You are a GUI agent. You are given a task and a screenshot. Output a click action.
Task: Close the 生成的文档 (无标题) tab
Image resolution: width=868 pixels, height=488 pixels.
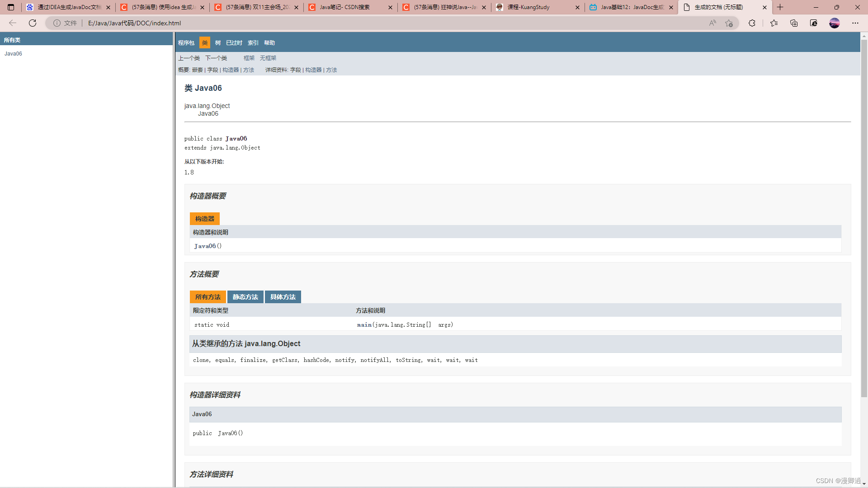pyautogui.click(x=765, y=7)
